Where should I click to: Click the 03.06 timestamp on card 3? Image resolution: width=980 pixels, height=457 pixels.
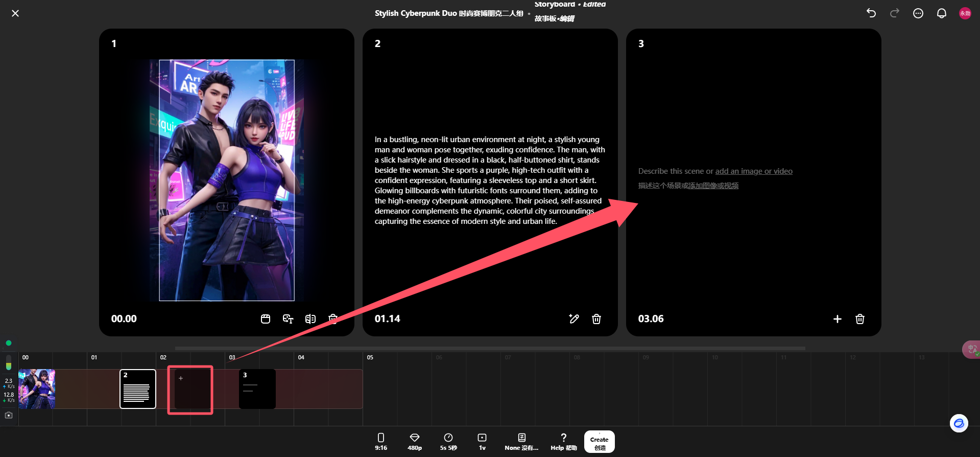click(651, 319)
